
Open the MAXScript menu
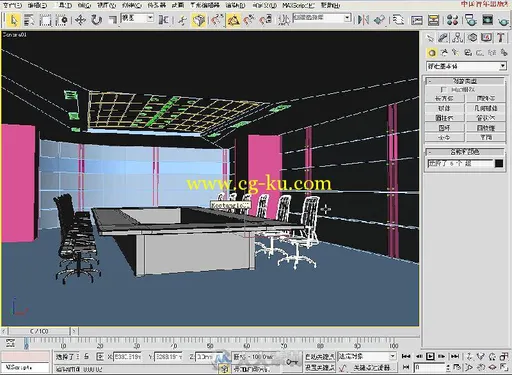298,5
